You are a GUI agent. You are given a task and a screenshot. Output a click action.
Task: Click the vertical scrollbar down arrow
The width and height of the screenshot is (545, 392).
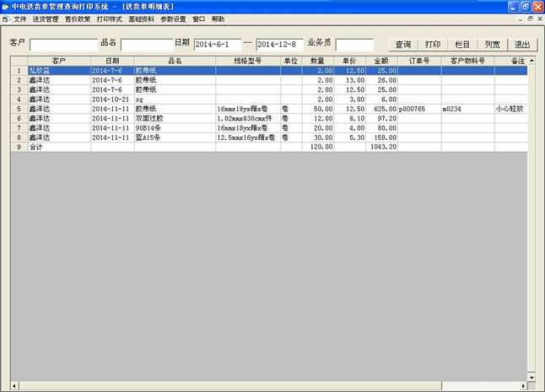tap(532, 378)
